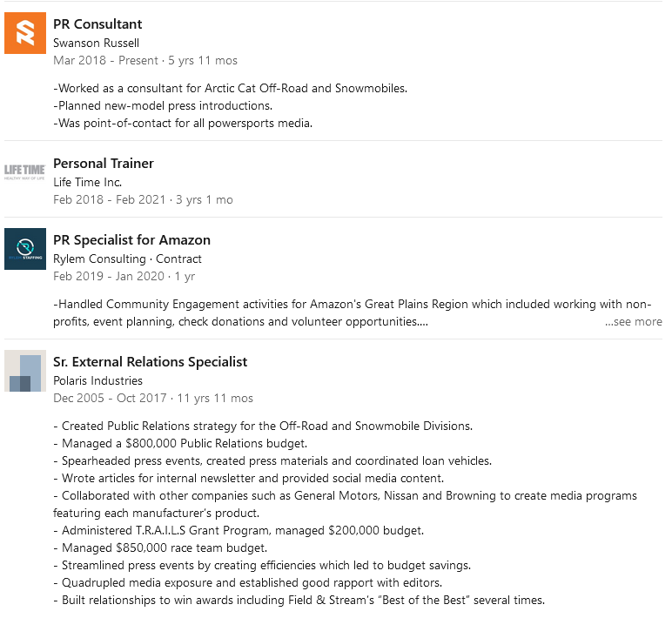672x618 pixels.
Task: Open the Life Time company logo
Action: coord(25,171)
